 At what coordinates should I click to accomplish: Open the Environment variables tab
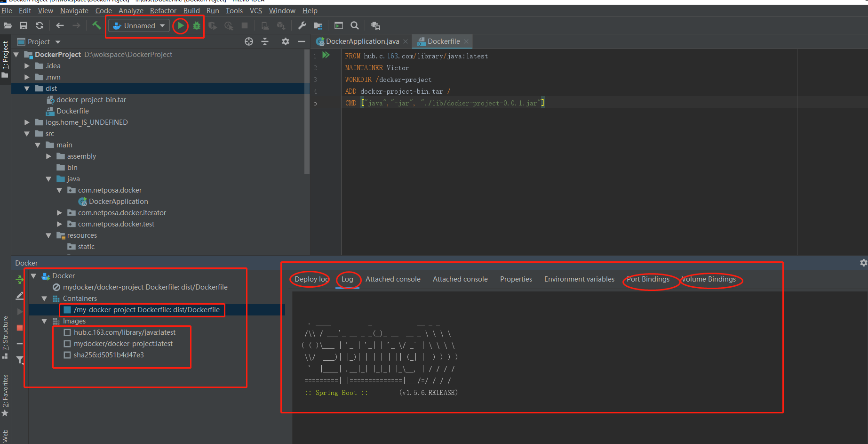click(579, 279)
